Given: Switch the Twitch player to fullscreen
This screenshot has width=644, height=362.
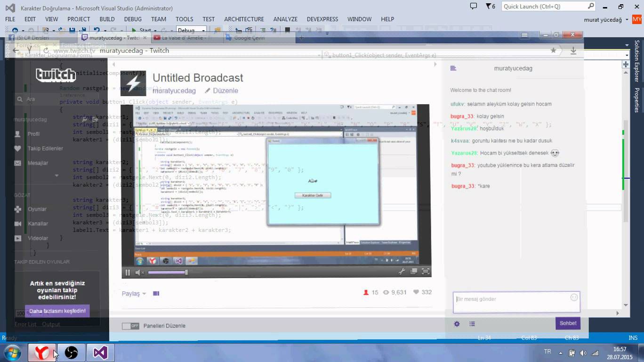Looking at the screenshot, I should coord(426,271).
